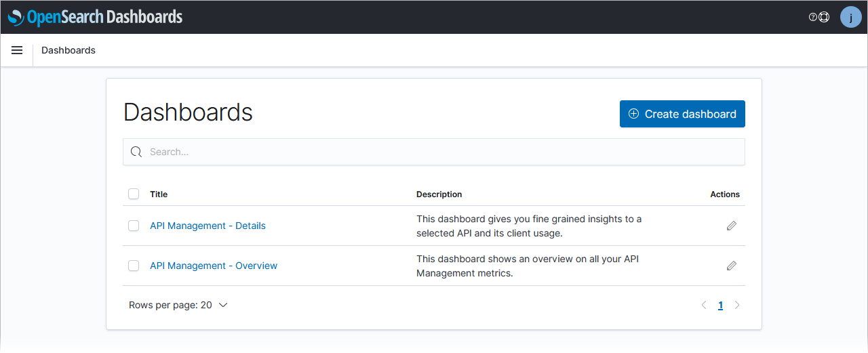Viewport: 868px width, 353px height.
Task: Click the Create dashboard button
Action: coord(682,114)
